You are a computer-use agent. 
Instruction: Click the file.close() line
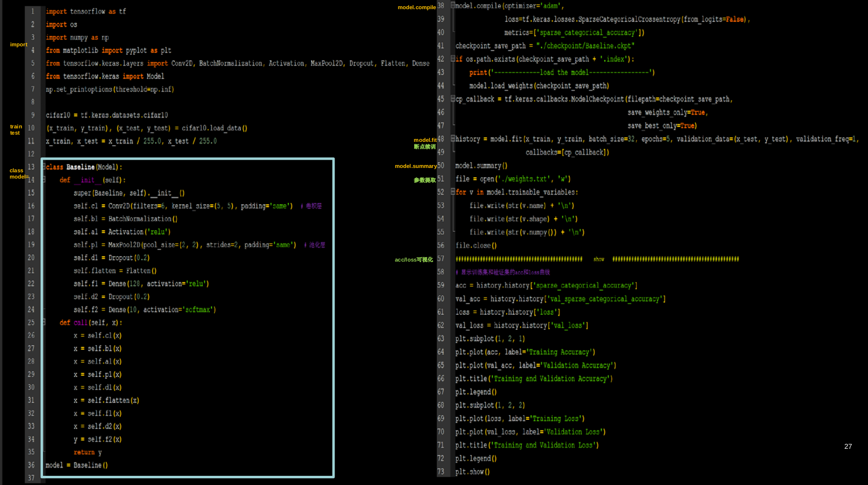click(x=476, y=246)
